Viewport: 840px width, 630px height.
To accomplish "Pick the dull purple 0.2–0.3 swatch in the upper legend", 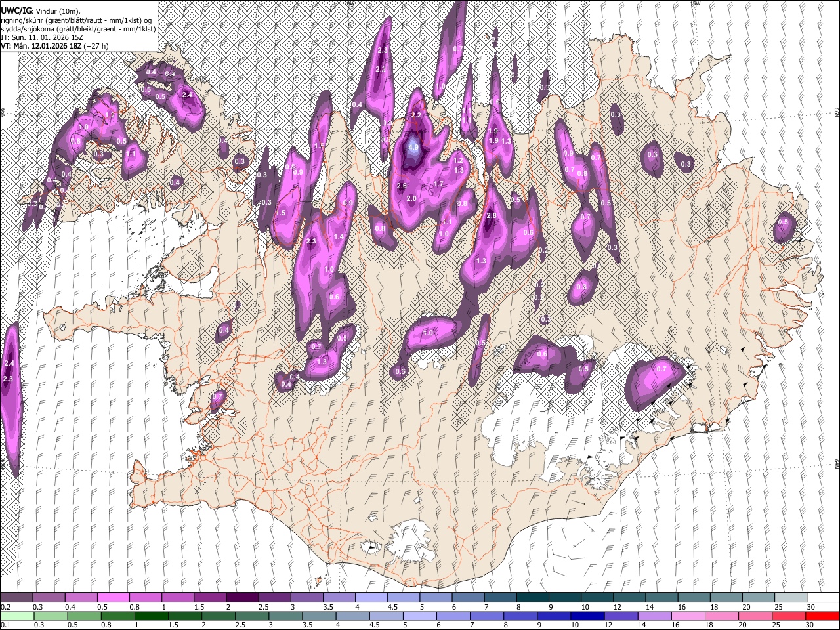I will pyautogui.click(x=16, y=597).
